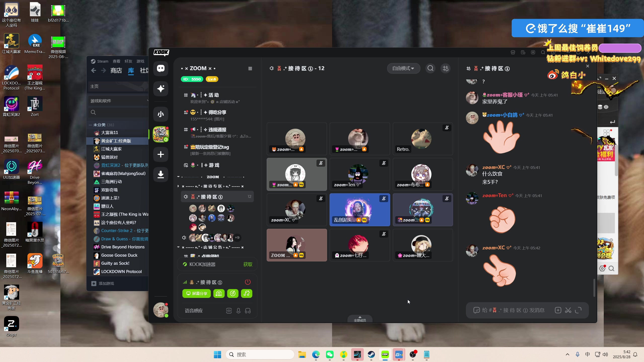
Task: Click the user avatar at sidebar bottom
Action: (x=161, y=310)
